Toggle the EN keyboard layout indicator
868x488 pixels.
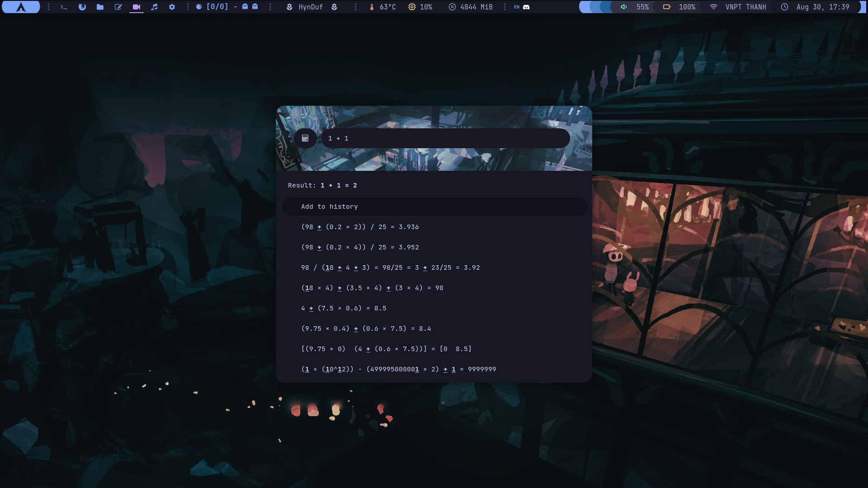[516, 7]
